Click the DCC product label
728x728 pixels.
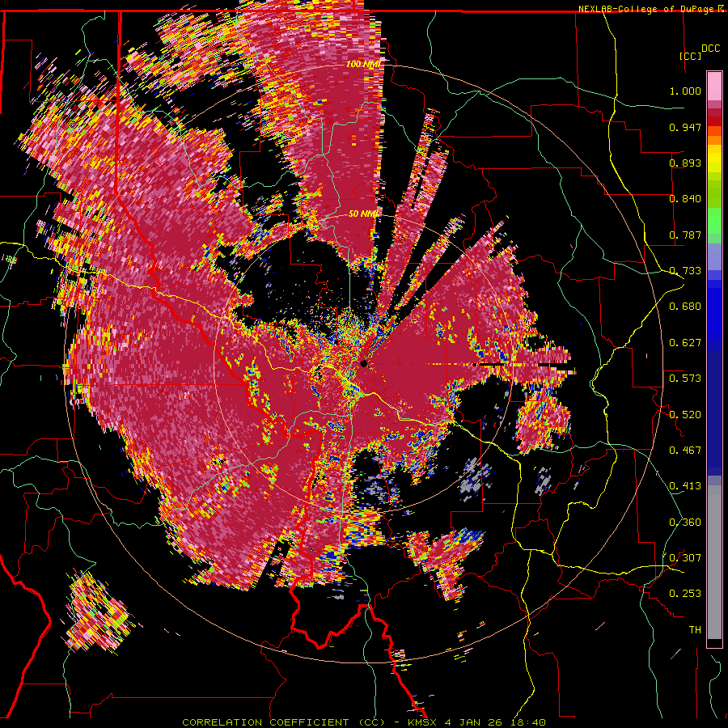coord(710,49)
